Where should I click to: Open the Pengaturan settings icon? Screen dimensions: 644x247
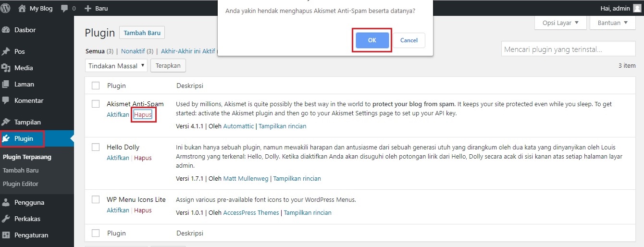tap(6, 235)
